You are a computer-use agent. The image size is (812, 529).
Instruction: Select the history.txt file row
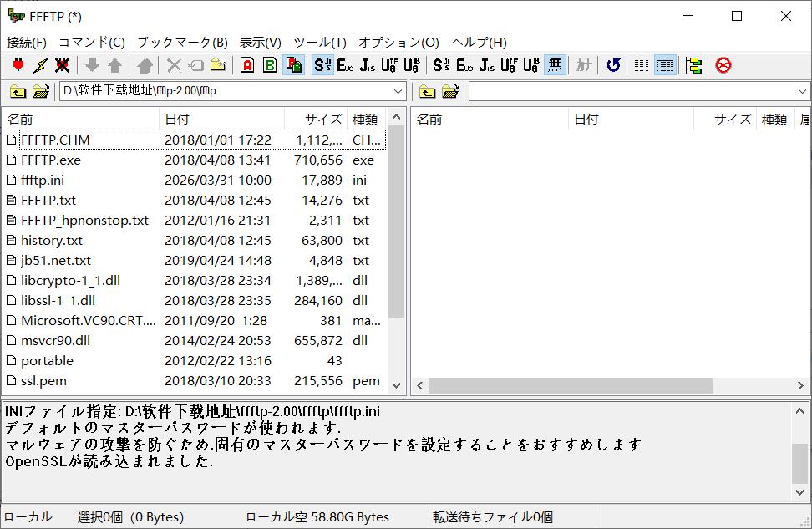pos(195,241)
